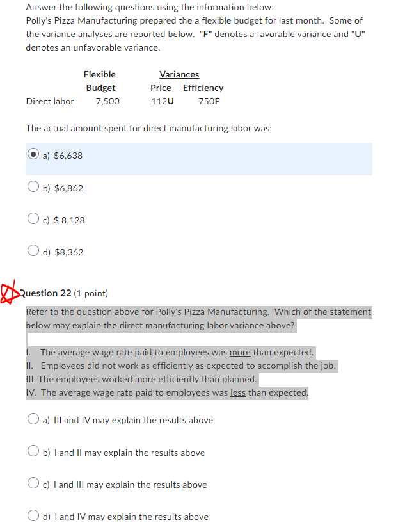
Task: Select answer d) $8,362 radio button
Action: [x=33, y=250]
